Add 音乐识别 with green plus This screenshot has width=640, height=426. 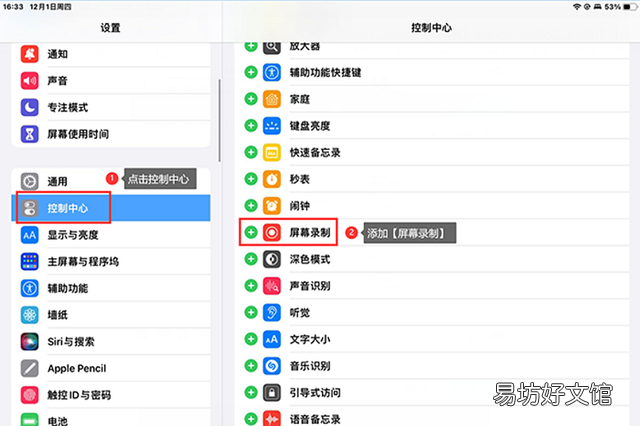(x=251, y=366)
